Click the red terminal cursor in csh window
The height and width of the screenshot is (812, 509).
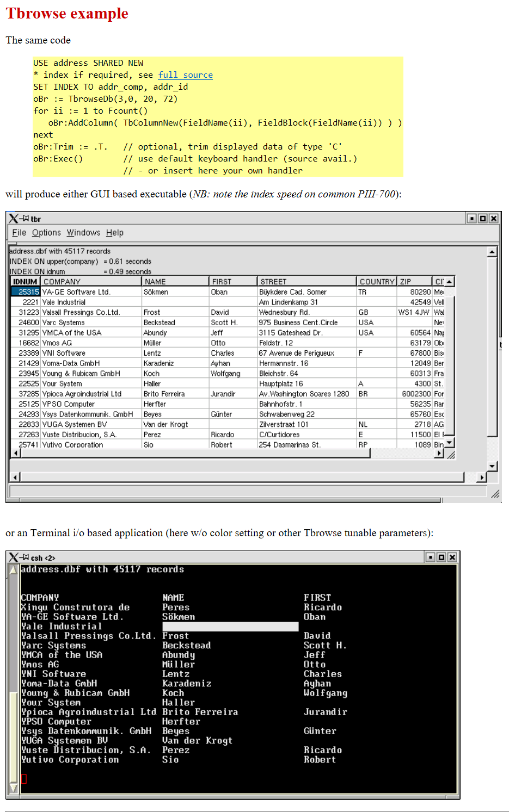click(23, 779)
